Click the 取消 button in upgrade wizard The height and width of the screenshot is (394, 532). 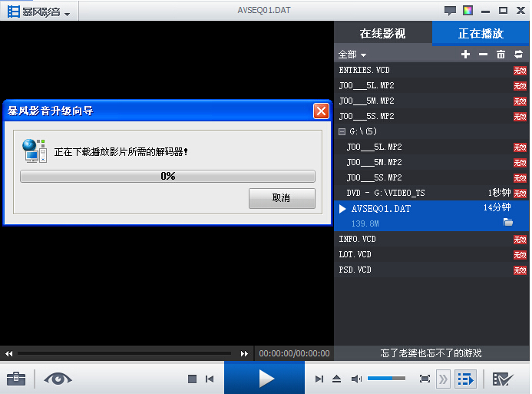[282, 198]
